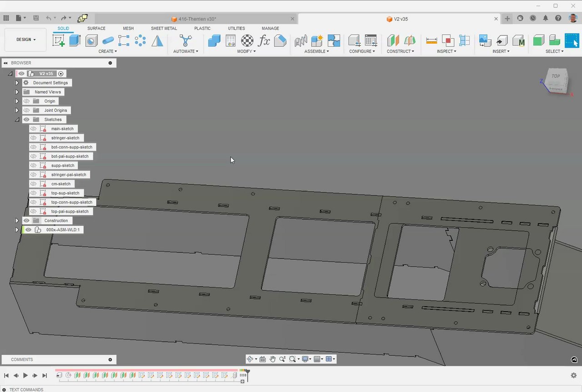The height and width of the screenshot is (392, 582).
Task: Open the ASSEMBLE menu dropdown
Action: pyautogui.click(x=316, y=51)
